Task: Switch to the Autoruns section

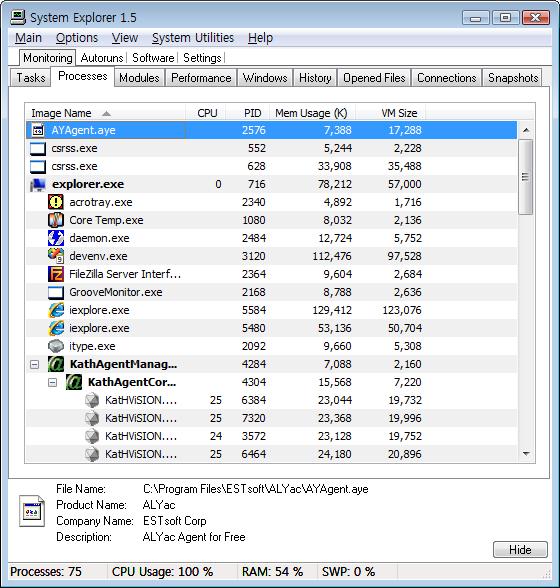Action: pos(102,58)
